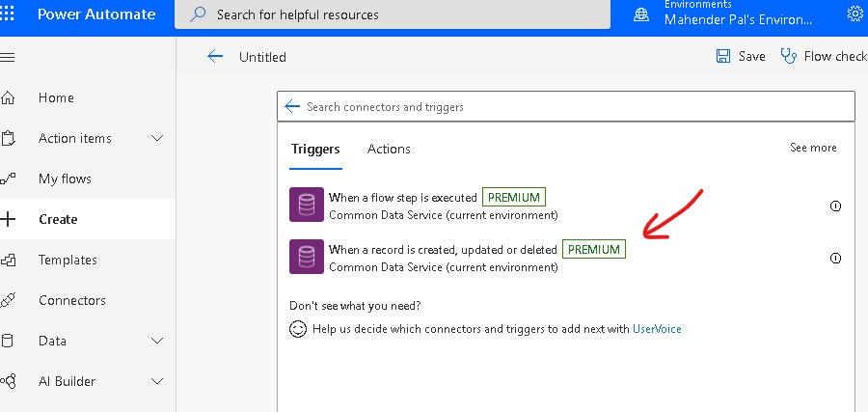Viewport: 868px width, 412px height.
Task: Click the Untitled flow name
Action: point(262,57)
